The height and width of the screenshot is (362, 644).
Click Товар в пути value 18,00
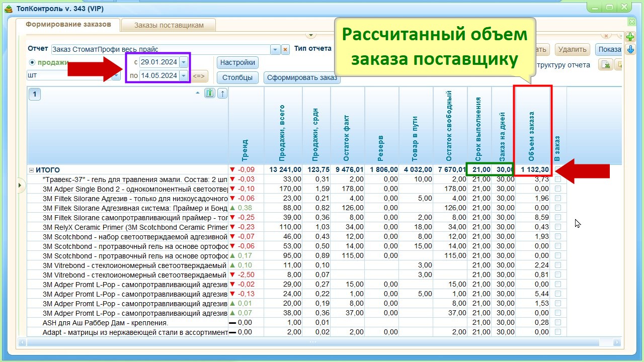tap(422, 227)
